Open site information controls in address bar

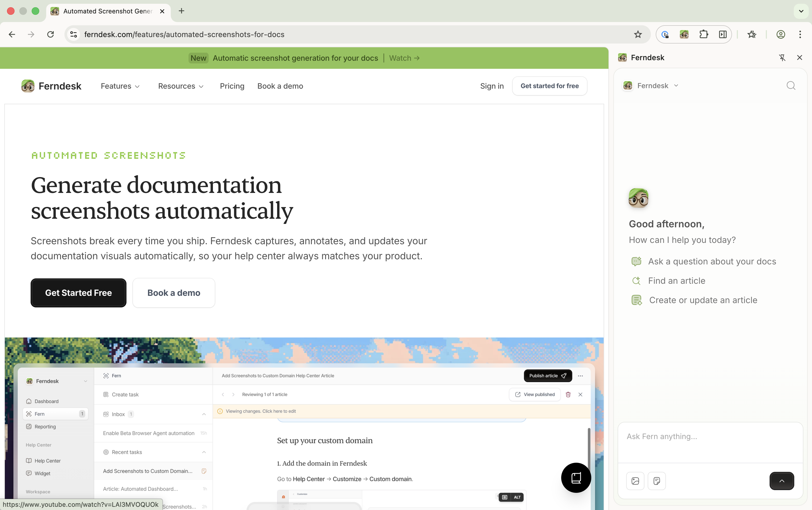(74, 34)
